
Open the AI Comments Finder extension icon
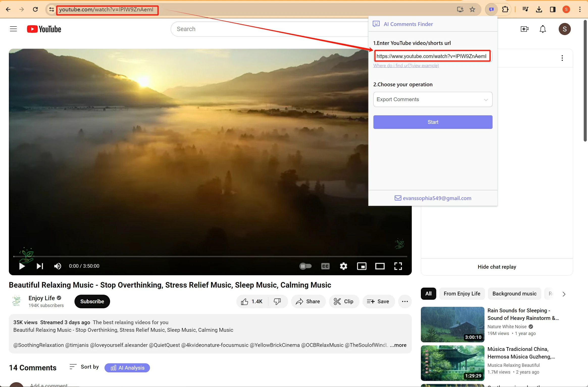[491, 10]
